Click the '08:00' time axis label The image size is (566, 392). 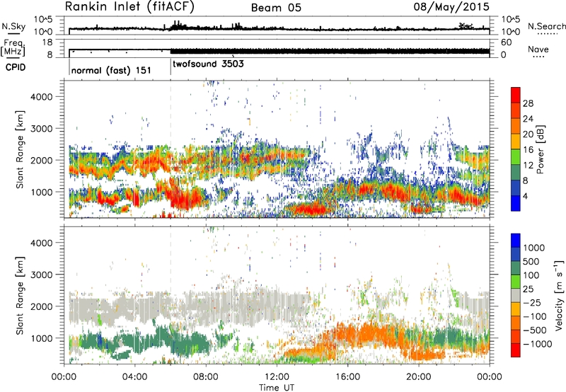(x=206, y=377)
